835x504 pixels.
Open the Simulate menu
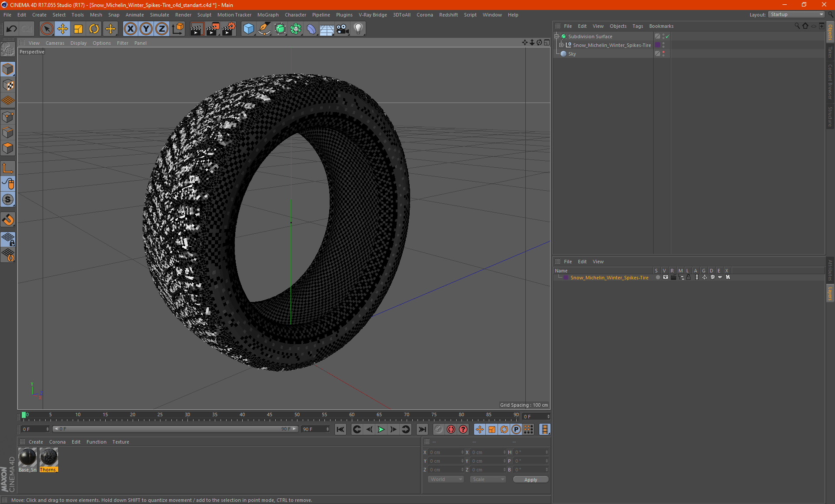(x=160, y=15)
